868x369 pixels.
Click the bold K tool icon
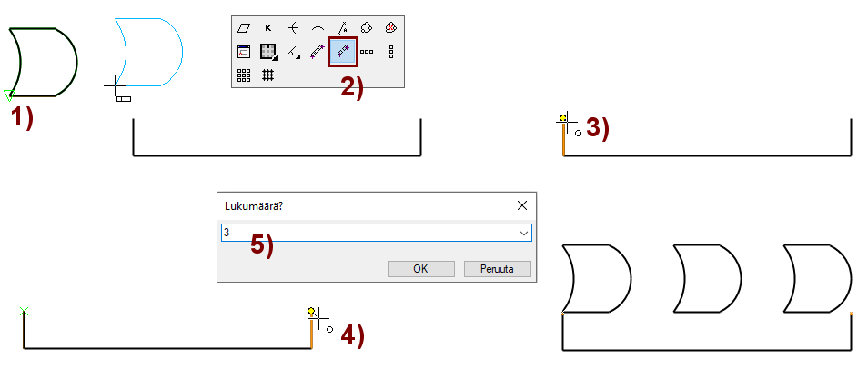coord(268,28)
